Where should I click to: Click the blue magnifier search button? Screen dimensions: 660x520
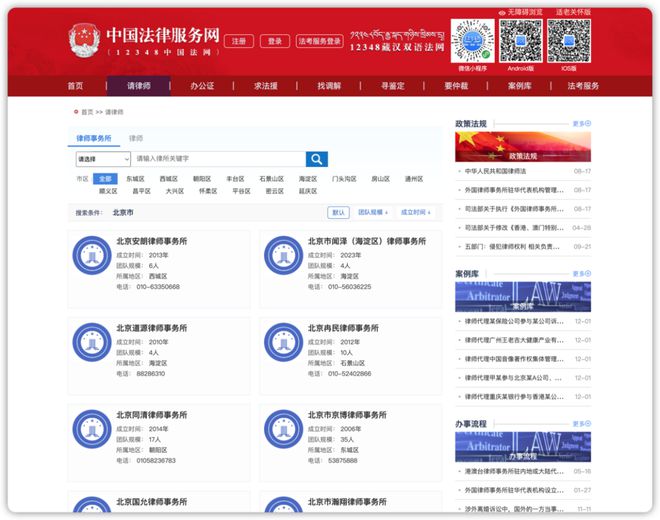tap(317, 159)
